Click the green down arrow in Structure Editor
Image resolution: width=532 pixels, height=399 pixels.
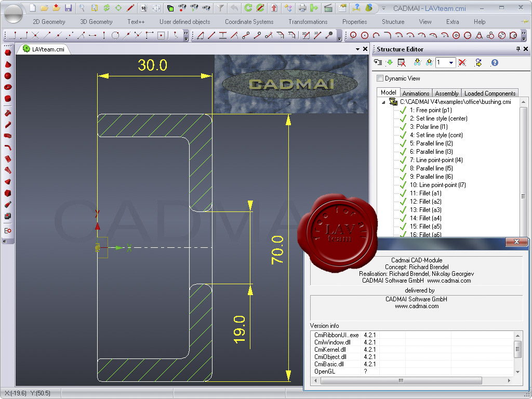click(390, 62)
